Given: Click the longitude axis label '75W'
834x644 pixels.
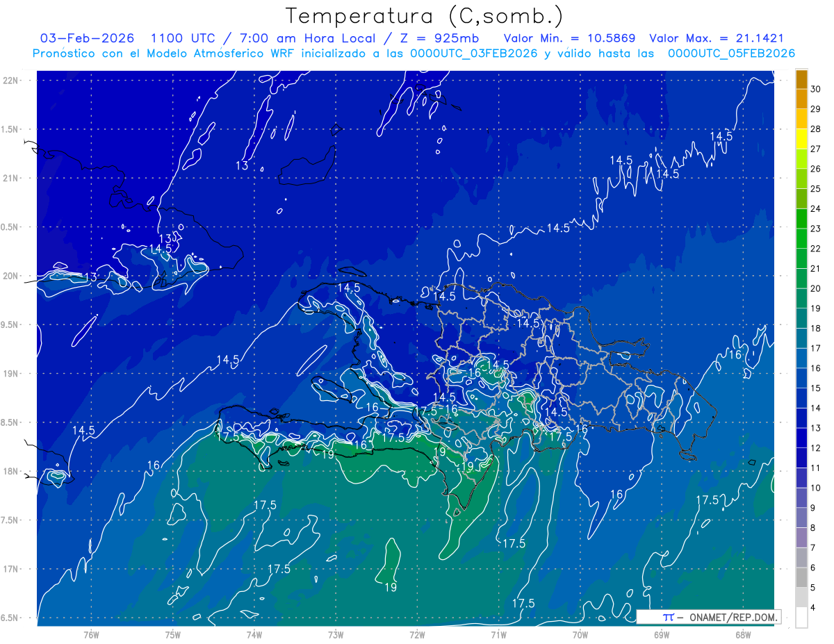Looking at the screenshot, I should point(173,634).
